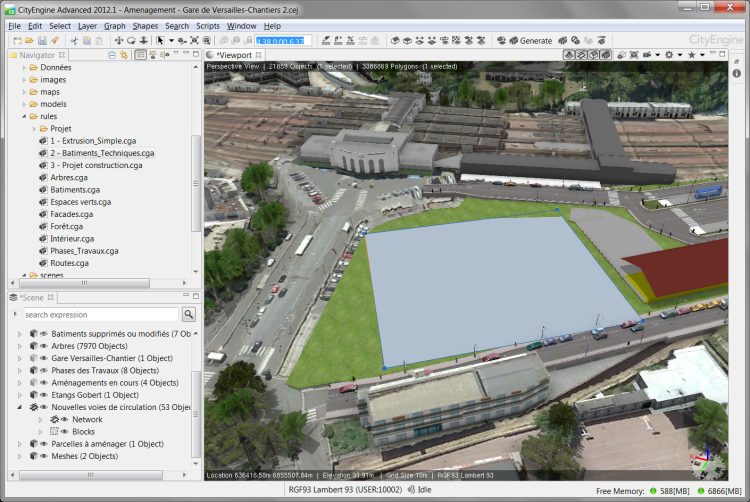Select the Meshes layer in Scene

tap(84, 456)
